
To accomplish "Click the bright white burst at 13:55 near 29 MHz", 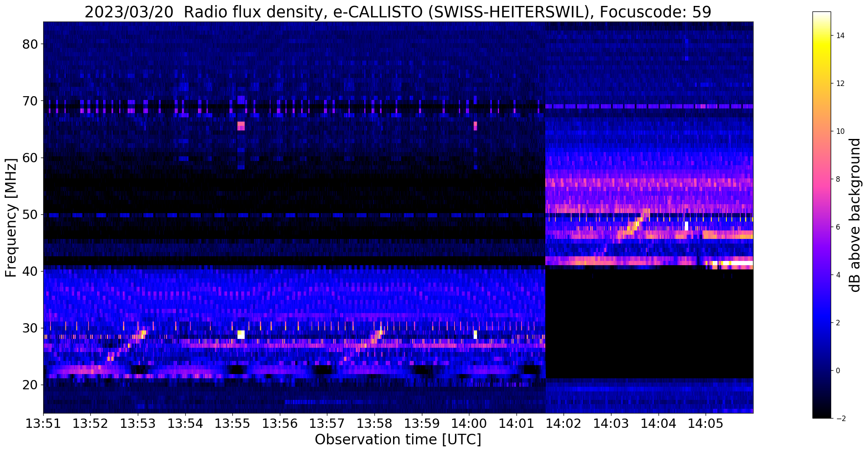I will 241,335.
